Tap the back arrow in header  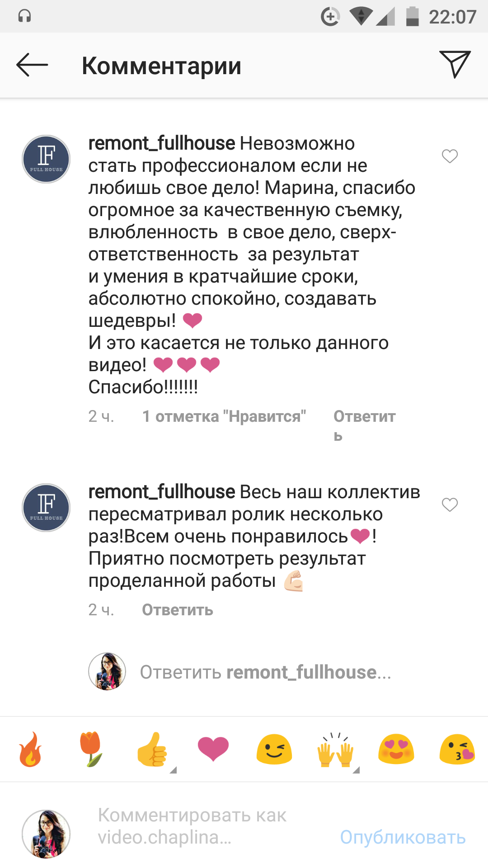coord(32,65)
